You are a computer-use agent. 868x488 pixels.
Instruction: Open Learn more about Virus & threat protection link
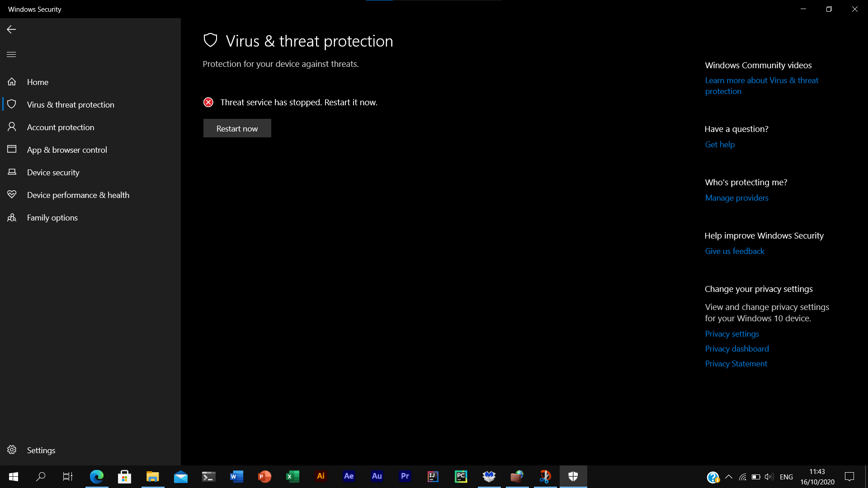pyautogui.click(x=762, y=86)
